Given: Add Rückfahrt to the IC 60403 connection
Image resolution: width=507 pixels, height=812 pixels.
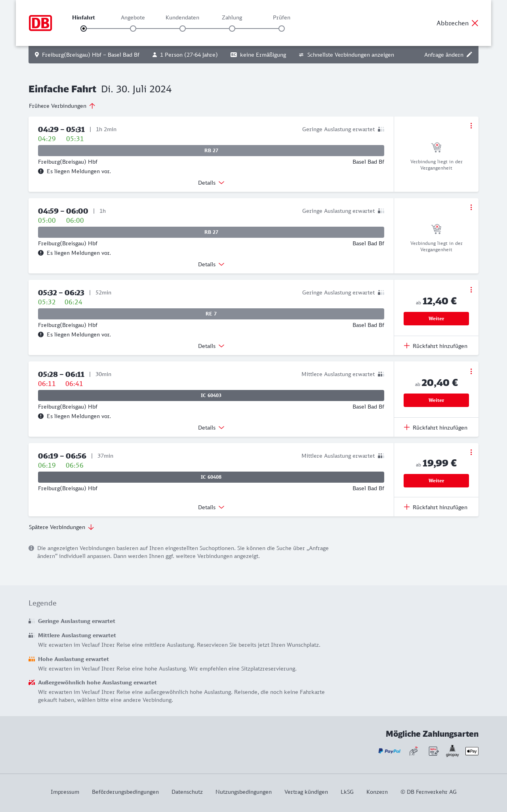Looking at the screenshot, I should pos(436,428).
